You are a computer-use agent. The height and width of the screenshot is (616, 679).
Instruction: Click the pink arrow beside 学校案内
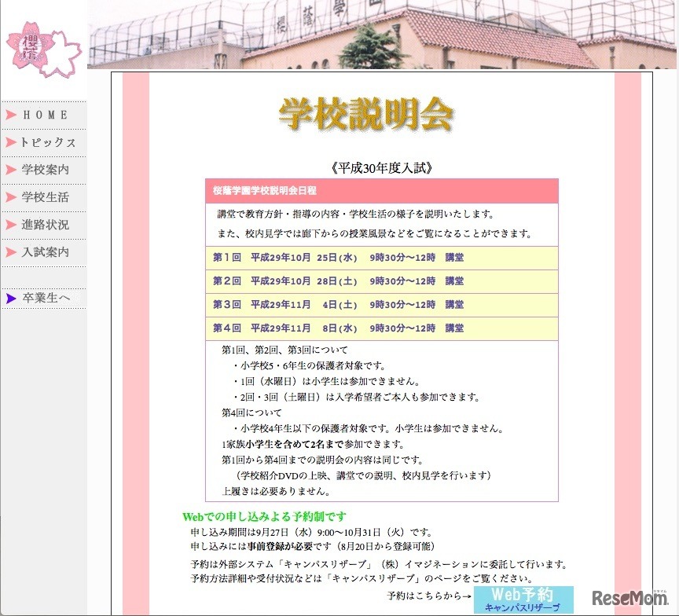[x=9, y=170]
